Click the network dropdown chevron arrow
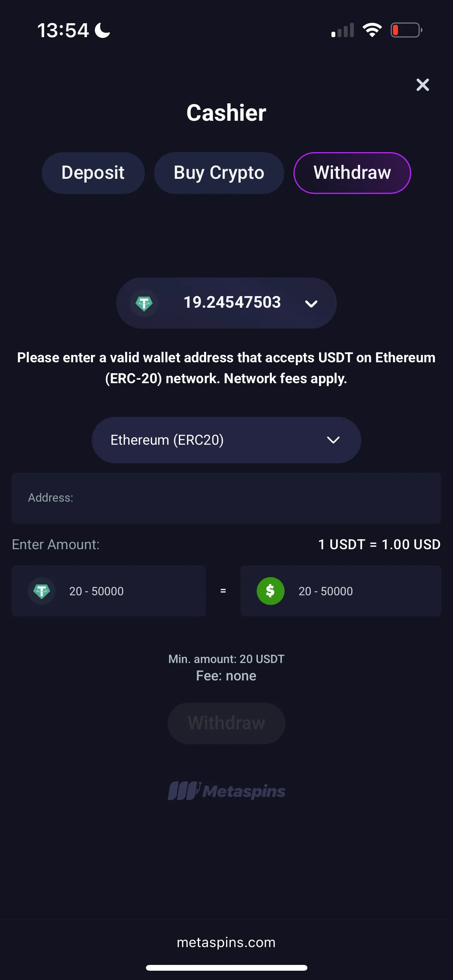The image size is (453, 980). point(333,440)
